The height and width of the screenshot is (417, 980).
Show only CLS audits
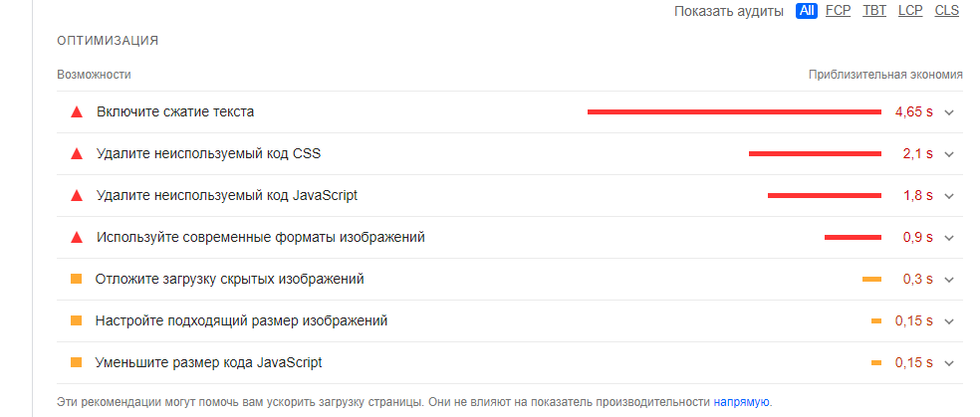[947, 11]
